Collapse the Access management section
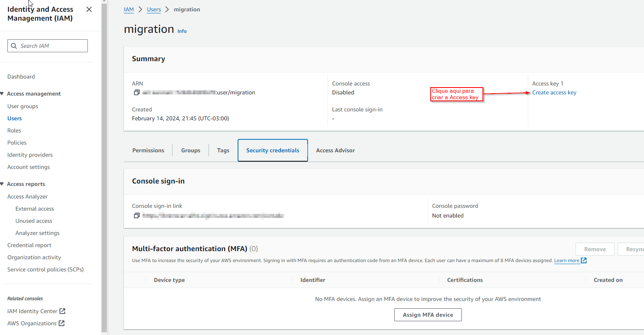The image size is (644, 335). [2, 94]
